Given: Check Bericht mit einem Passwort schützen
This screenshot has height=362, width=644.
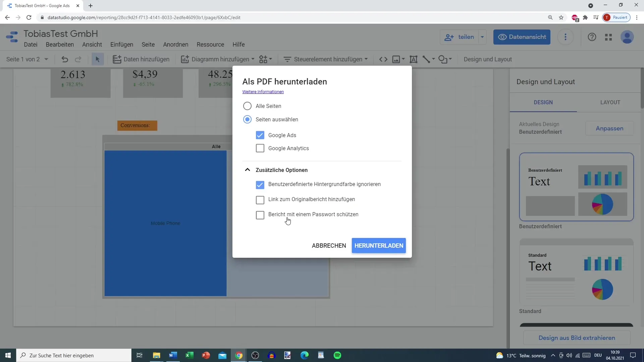Looking at the screenshot, I should click(x=260, y=215).
